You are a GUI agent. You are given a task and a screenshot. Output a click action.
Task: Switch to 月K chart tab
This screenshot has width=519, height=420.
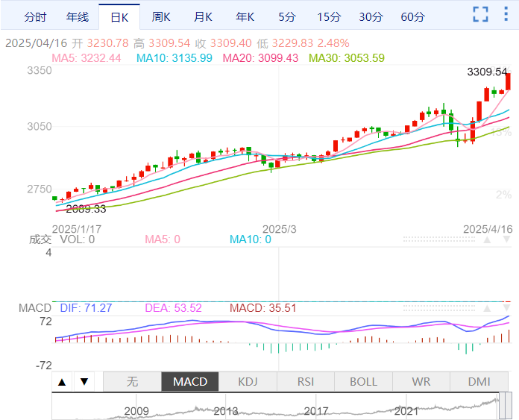[x=203, y=17]
